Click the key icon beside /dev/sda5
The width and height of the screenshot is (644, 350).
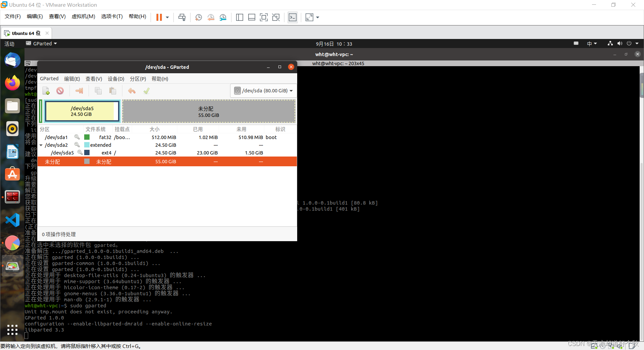tap(80, 152)
